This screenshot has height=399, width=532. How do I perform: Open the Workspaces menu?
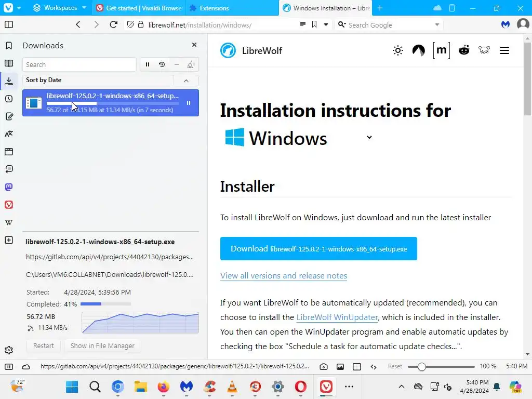pos(60,8)
